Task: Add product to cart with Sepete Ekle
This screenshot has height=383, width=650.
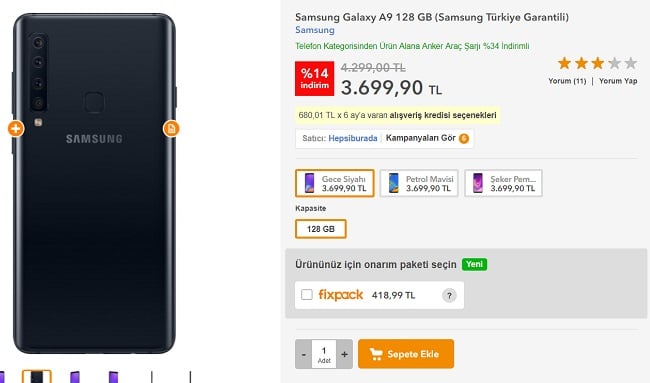Action: tap(406, 354)
